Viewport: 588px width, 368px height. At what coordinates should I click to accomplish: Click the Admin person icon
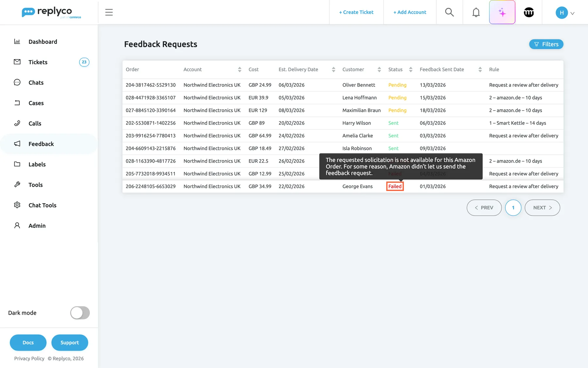(x=17, y=225)
